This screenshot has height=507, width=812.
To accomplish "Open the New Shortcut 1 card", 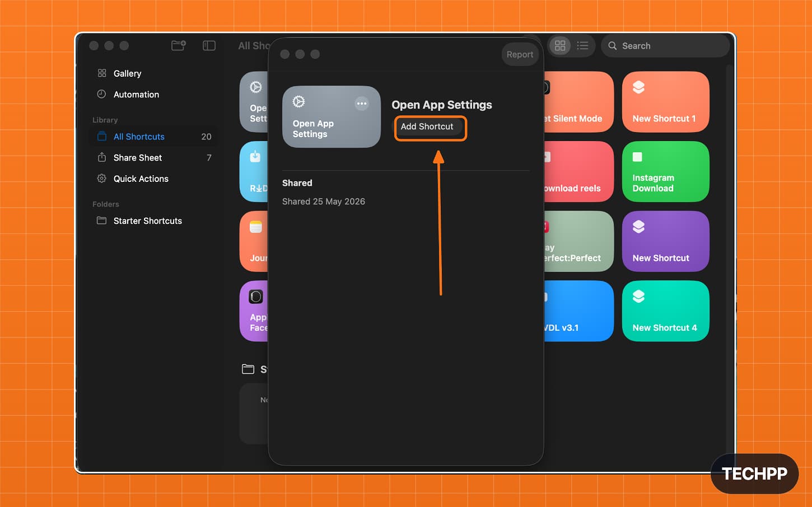I will point(665,102).
